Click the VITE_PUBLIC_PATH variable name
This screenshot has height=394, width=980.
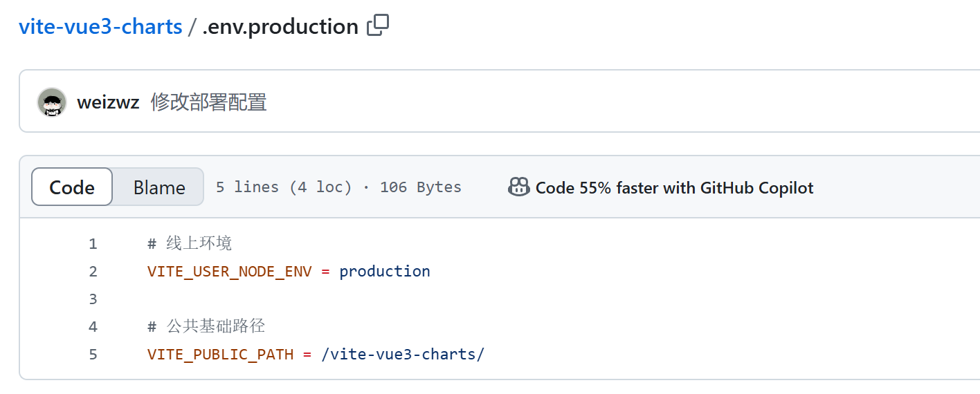[220, 354]
